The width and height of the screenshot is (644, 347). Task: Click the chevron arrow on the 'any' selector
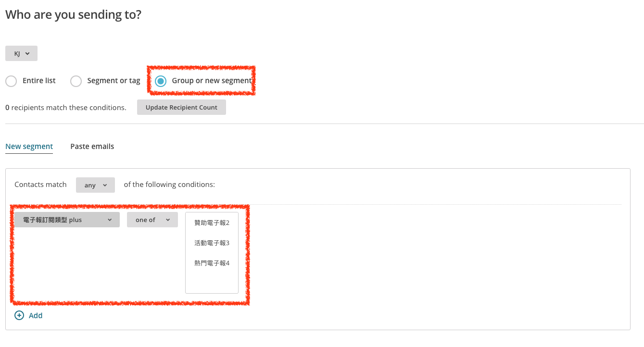tap(105, 186)
